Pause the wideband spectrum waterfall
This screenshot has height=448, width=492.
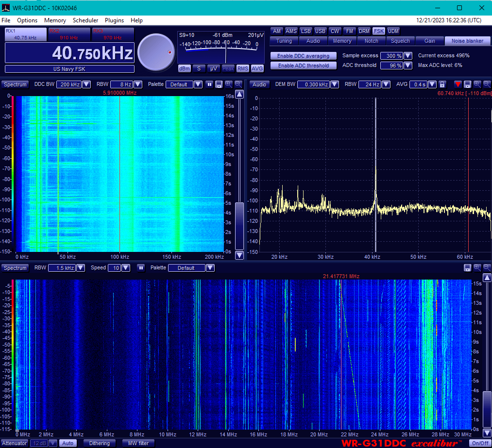141,268
